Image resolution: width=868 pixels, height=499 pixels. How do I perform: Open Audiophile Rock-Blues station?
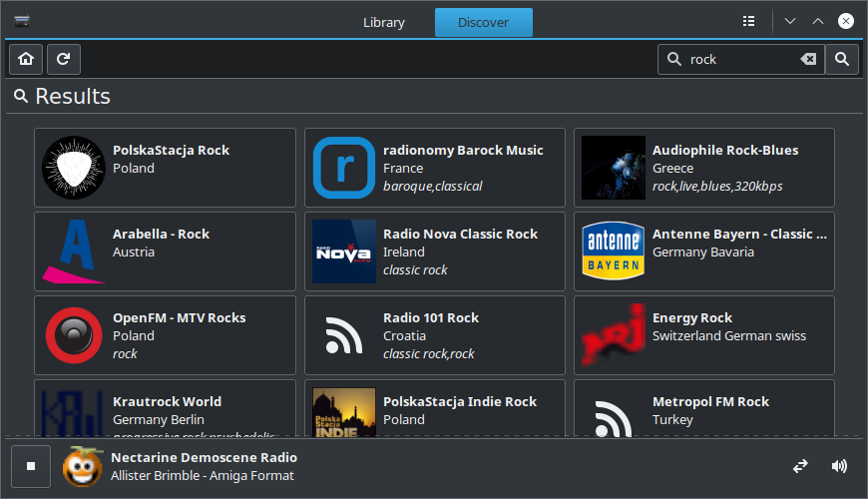[x=704, y=168]
